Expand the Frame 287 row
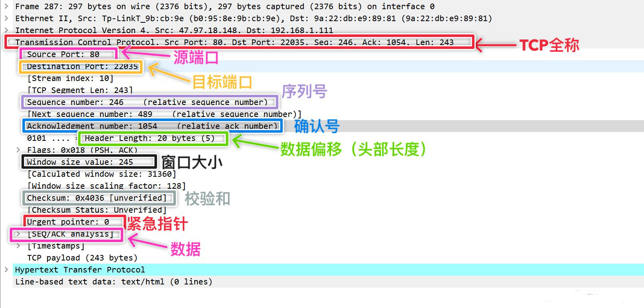Image resolution: width=644 pixels, height=308 pixels. tap(6, 6)
